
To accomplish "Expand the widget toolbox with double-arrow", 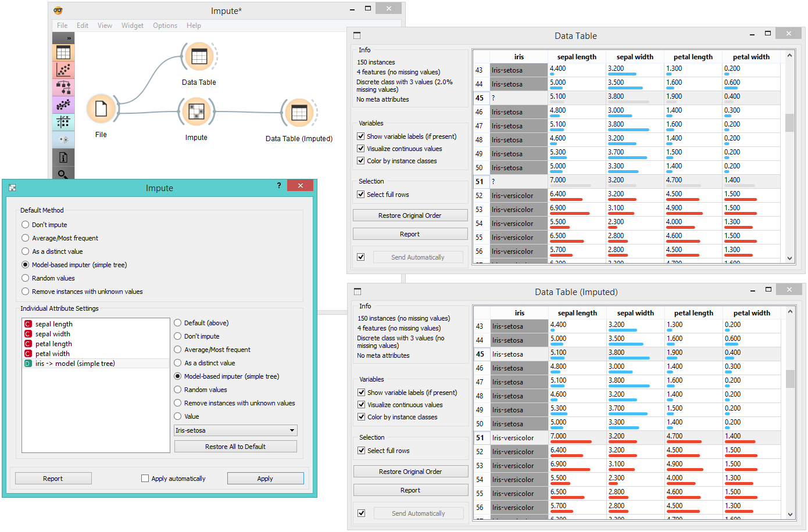I will point(69,38).
